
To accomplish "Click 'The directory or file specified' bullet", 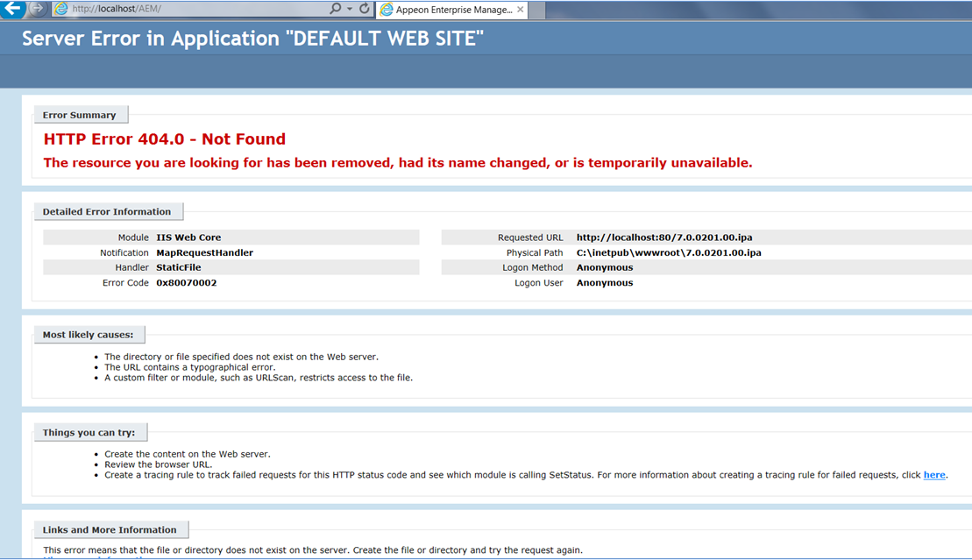I will pos(241,357).
